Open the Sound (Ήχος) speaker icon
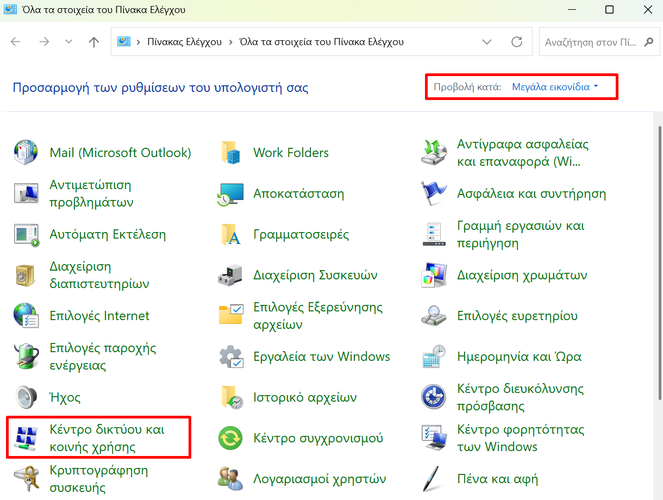 tap(26, 397)
